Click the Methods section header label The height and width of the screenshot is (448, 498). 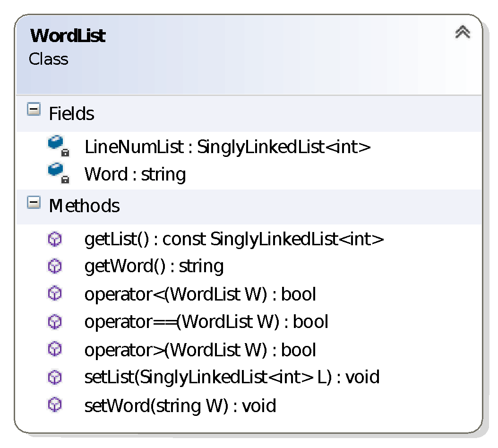click(84, 206)
